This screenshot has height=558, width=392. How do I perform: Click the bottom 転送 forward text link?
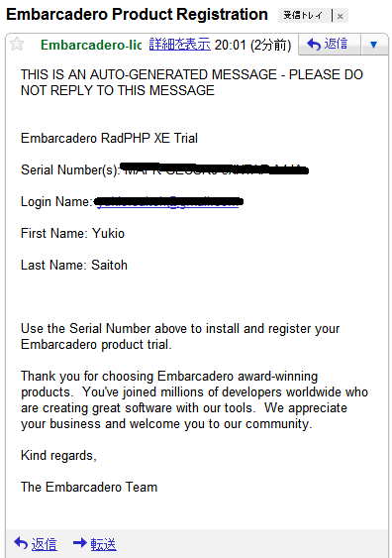coord(103,544)
